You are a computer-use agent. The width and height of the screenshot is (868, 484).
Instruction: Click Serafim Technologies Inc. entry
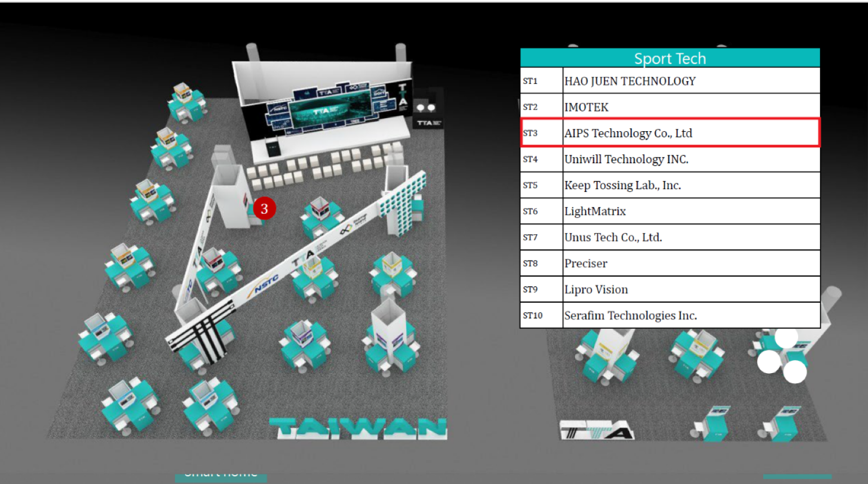(x=670, y=316)
